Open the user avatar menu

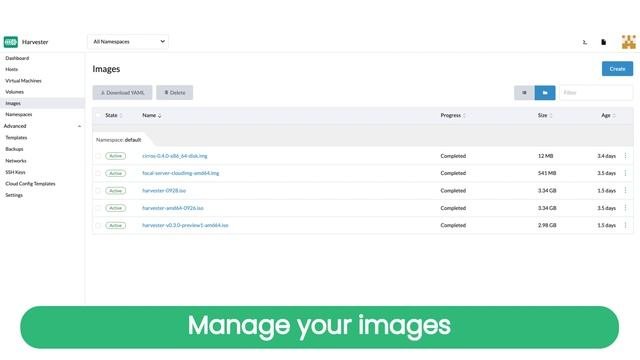[629, 42]
